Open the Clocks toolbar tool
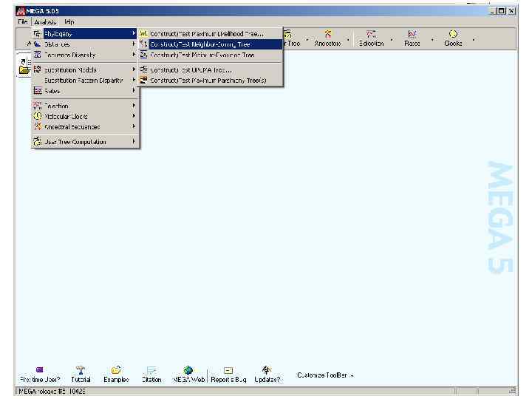The width and height of the screenshot is (532, 399). [x=453, y=38]
